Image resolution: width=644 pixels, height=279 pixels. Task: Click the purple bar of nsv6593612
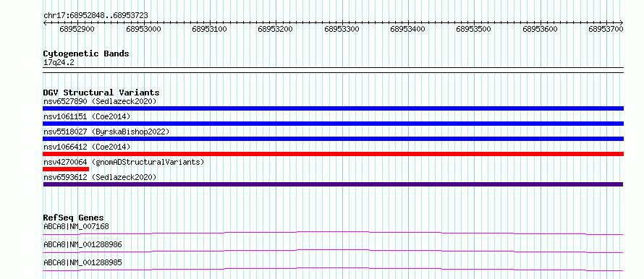[334, 184]
